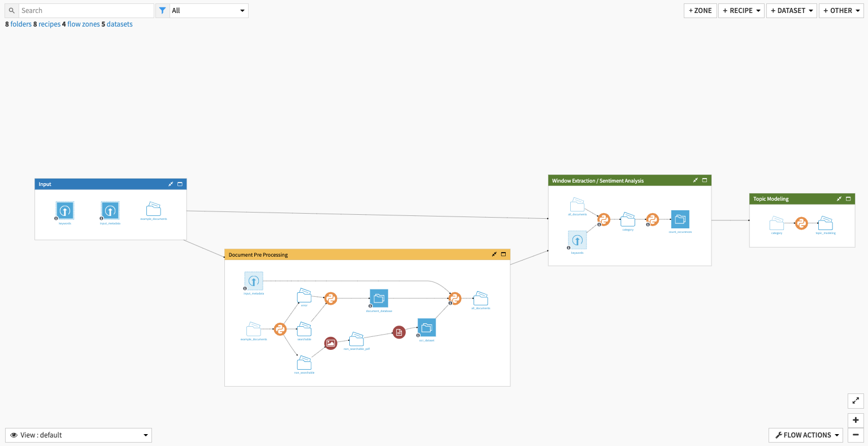Select the non_searchable_pdf folder
868x446 pixels.
click(356, 339)
